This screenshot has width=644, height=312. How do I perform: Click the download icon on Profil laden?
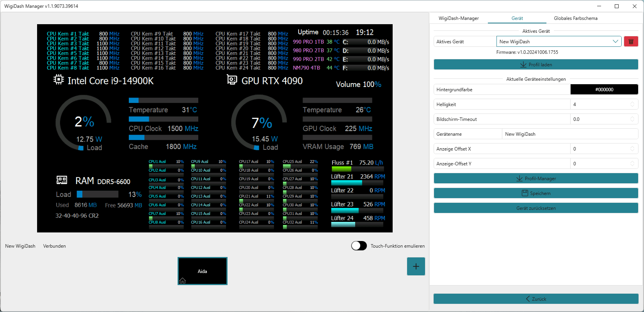coord(523,65)
